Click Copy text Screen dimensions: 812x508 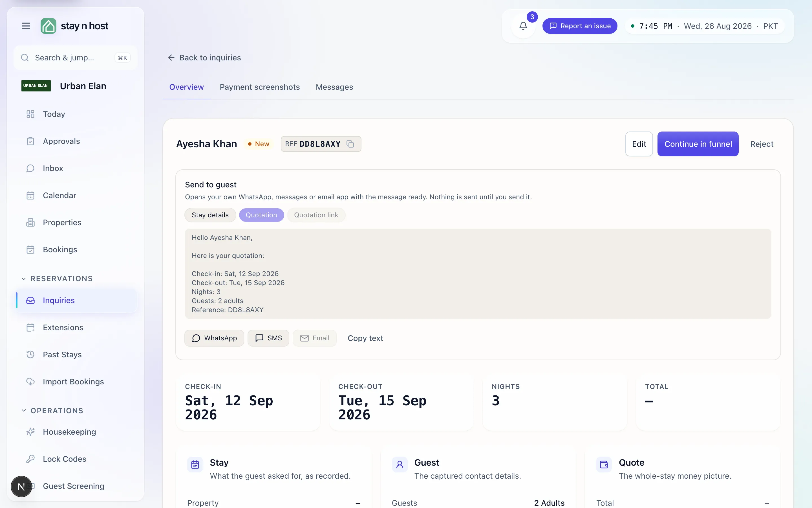click(x=365, y=338)
